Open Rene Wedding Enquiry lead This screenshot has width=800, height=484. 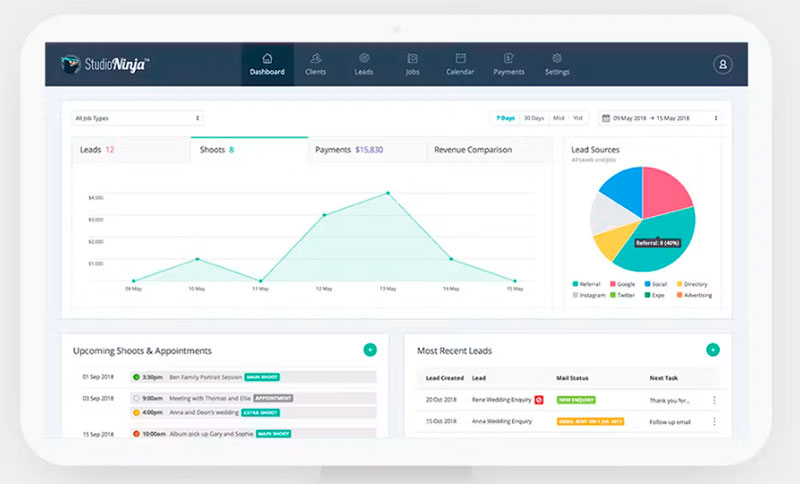tap(502, 400)
